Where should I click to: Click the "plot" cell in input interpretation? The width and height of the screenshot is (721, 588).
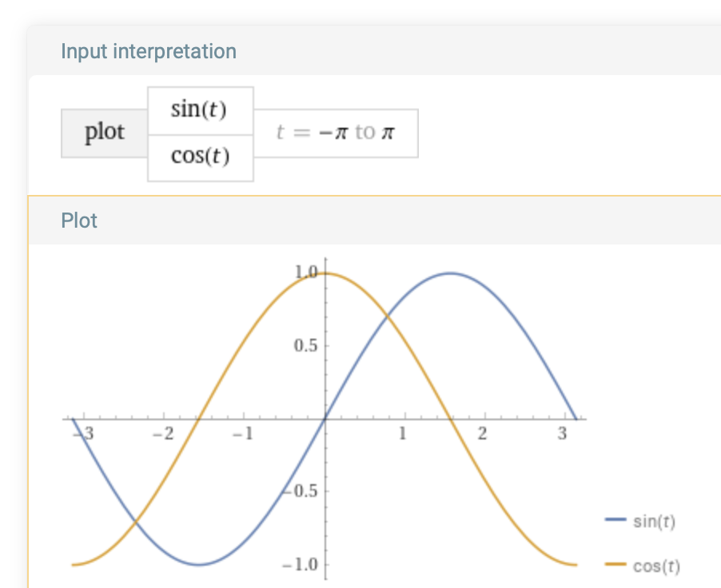click(x=105, y=133)
